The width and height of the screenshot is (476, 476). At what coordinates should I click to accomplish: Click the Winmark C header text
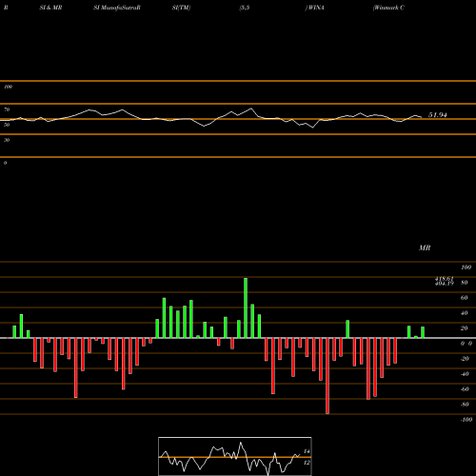(x=388, y=8)
